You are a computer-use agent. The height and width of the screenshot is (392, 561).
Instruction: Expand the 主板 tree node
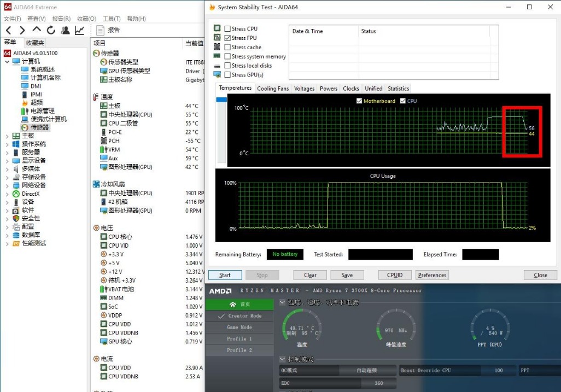(x=7, y=136)
